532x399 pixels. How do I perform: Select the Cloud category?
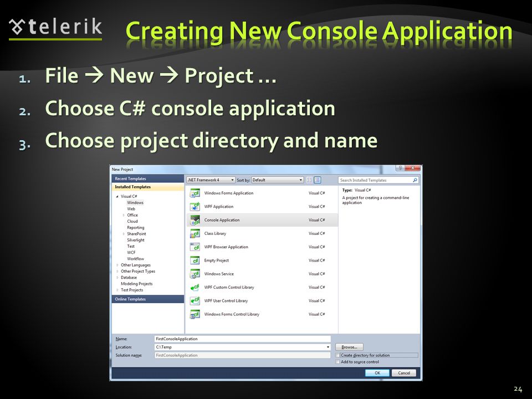point(132,221)
